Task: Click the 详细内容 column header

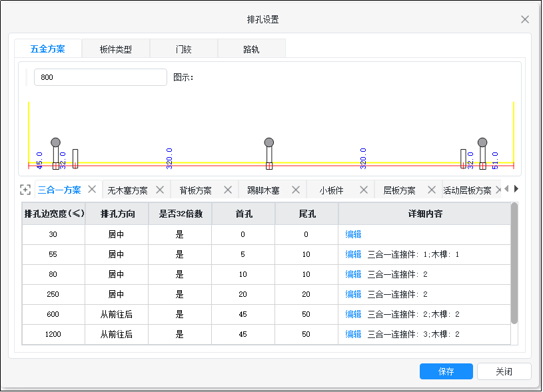Action: pos(424,214)
